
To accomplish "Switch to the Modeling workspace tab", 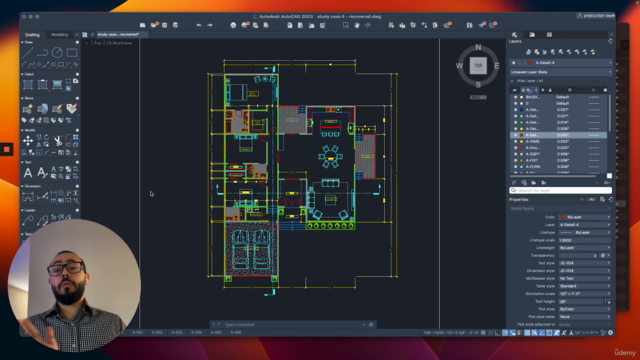I will click(x=59, y=35).
